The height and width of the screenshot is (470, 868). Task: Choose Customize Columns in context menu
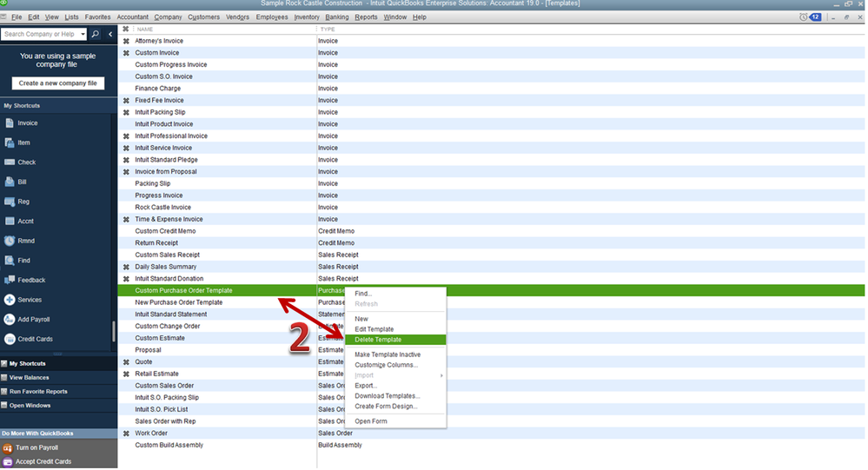click(395, 366)
